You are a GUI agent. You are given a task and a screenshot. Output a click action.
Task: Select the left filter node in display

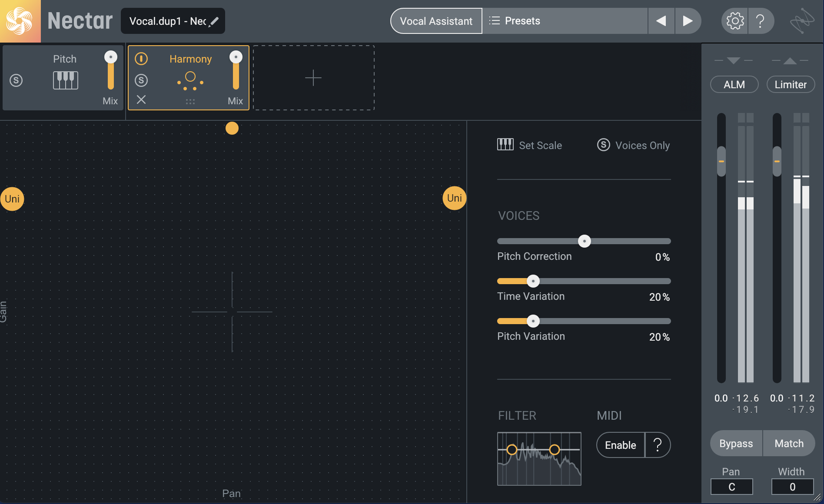pos(512,450)
